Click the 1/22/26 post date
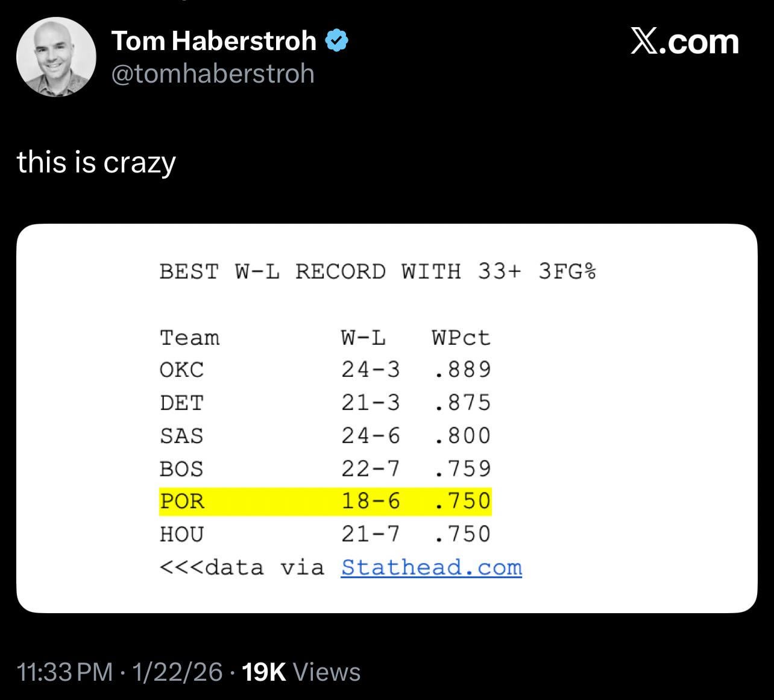Image resolution: width=774 pixels, height=700 pixels. coord(178,672)
